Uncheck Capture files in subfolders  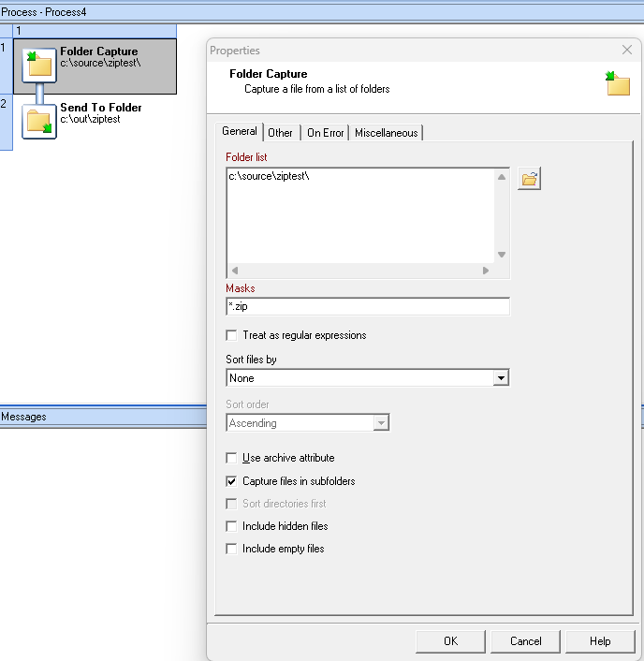(232, 481)
